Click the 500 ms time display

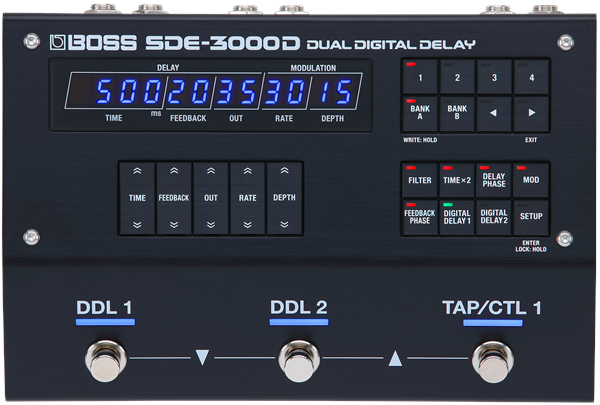click(129, 91)
